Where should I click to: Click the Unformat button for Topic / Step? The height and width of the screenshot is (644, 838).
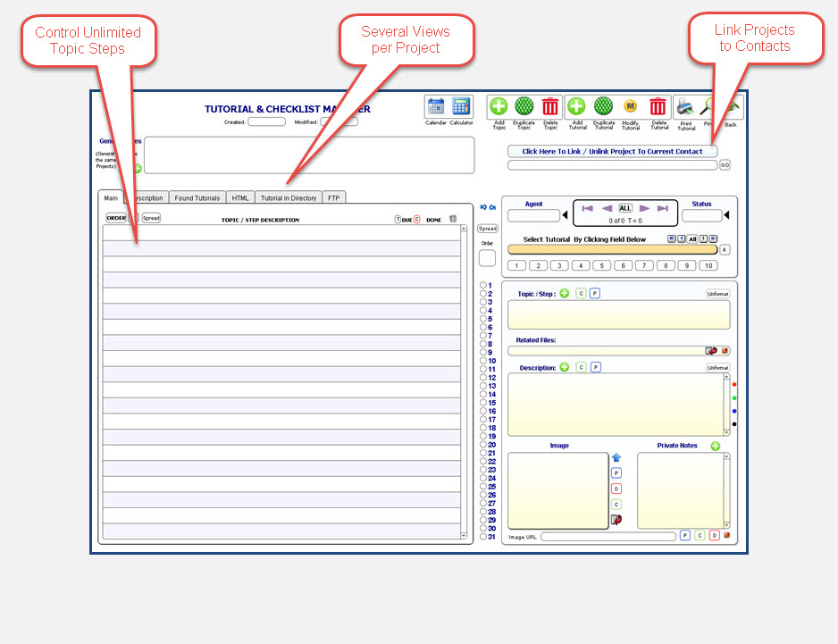coord(717,293)
